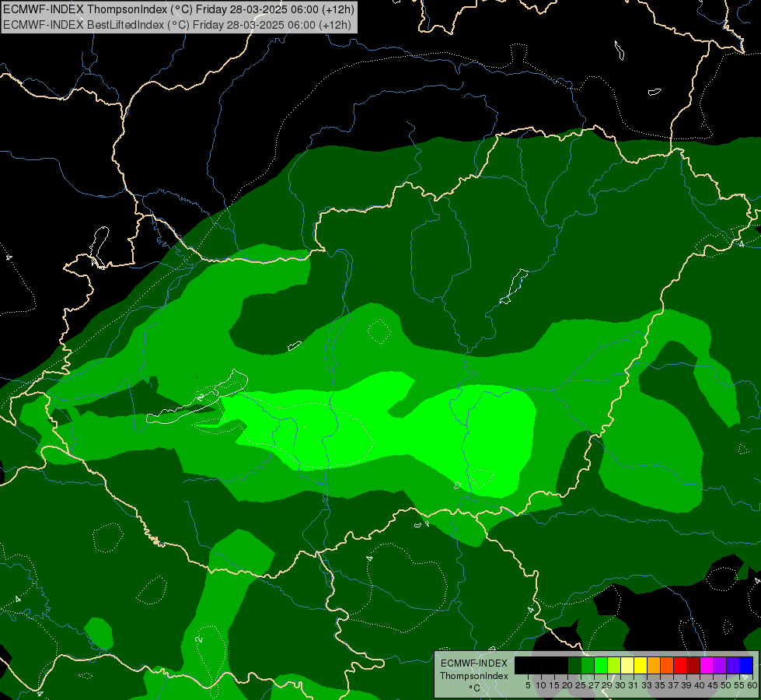Select the bright red 37-39 legend swatch
Screen dimensions: 761x700
680,665
